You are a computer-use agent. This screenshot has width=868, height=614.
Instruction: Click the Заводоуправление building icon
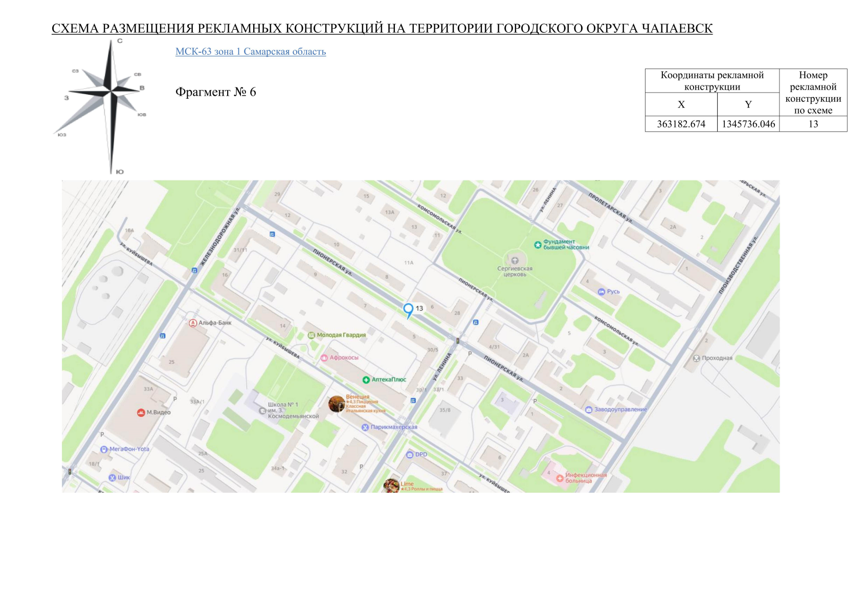pyautogui.click(x=588, y=409)
